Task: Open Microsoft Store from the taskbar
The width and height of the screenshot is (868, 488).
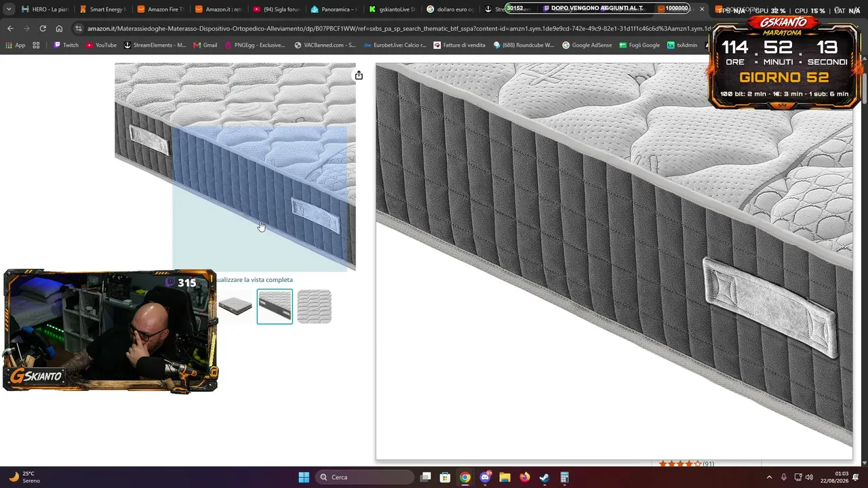Action: coord(445,477)
